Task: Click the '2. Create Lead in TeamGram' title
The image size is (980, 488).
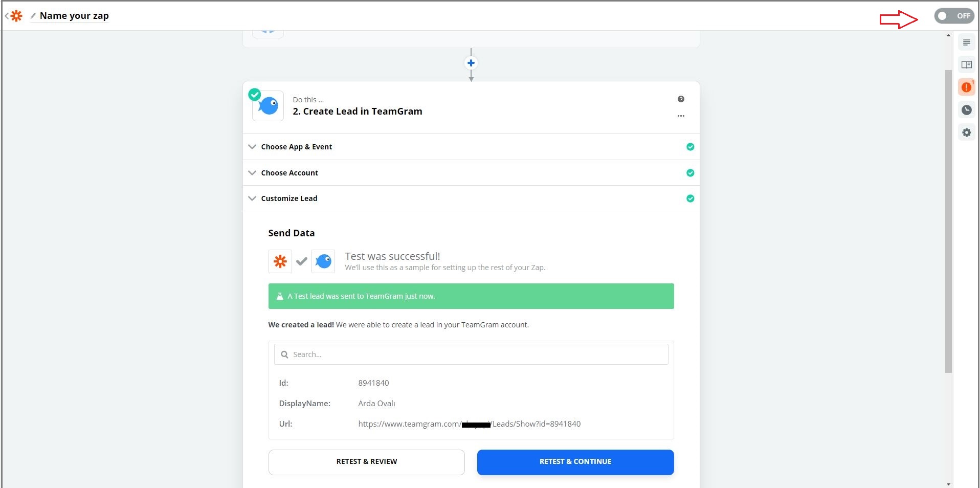Action: (x=358, y=112)
